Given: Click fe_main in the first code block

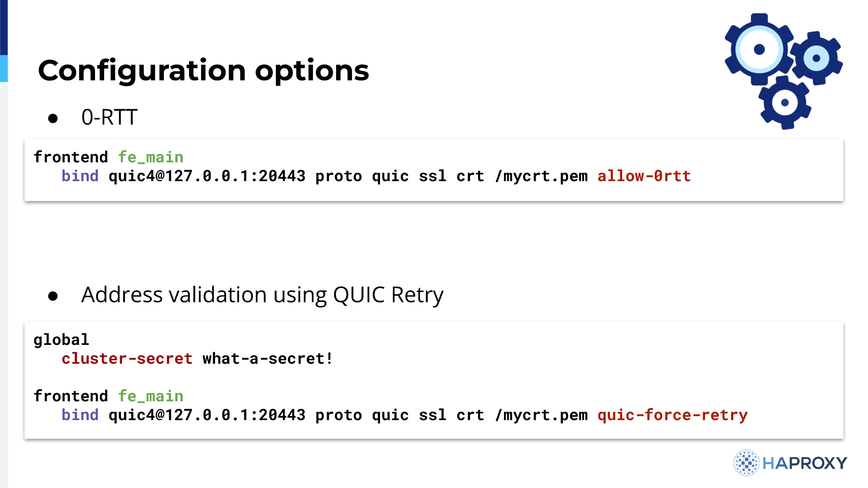Looking at the screenshot, I should [x=151, y=157].
